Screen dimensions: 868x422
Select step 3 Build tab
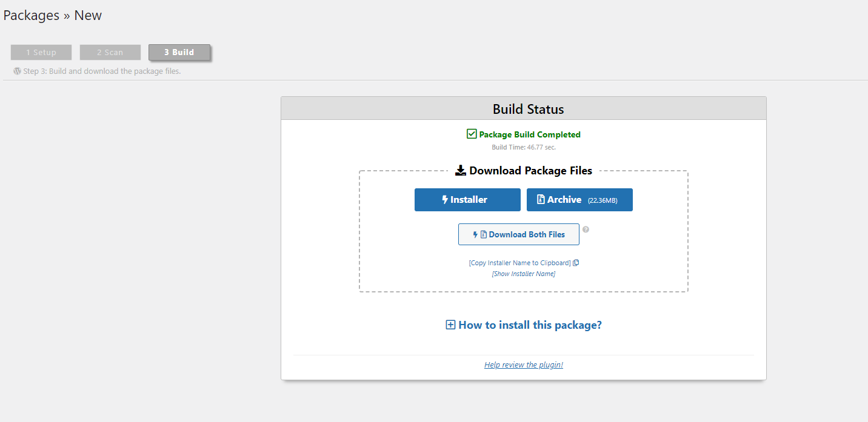pyautogui.click(x=179, y=52)
